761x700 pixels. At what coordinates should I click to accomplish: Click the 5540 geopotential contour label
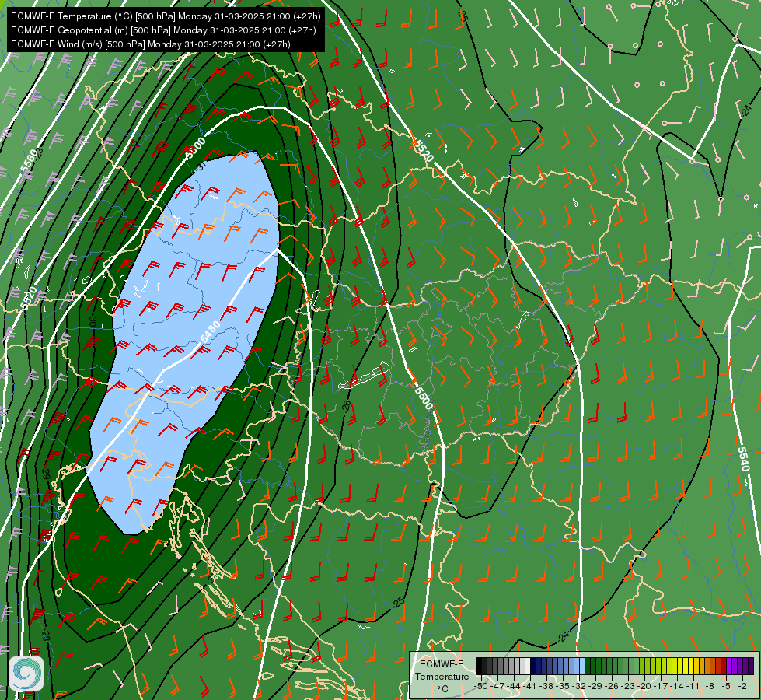tap(744, 459)
